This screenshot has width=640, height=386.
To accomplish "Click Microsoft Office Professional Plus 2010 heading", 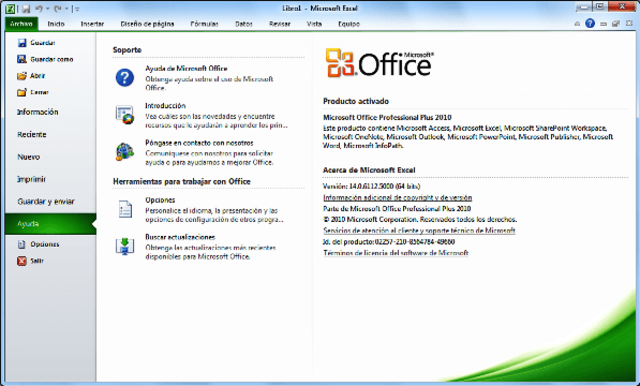I will 387,118.
